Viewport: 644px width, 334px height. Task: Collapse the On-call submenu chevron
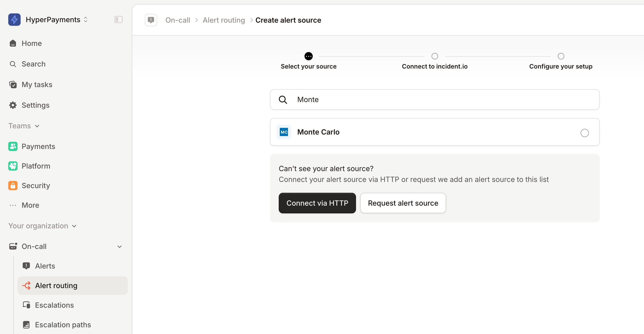point(120,247)
